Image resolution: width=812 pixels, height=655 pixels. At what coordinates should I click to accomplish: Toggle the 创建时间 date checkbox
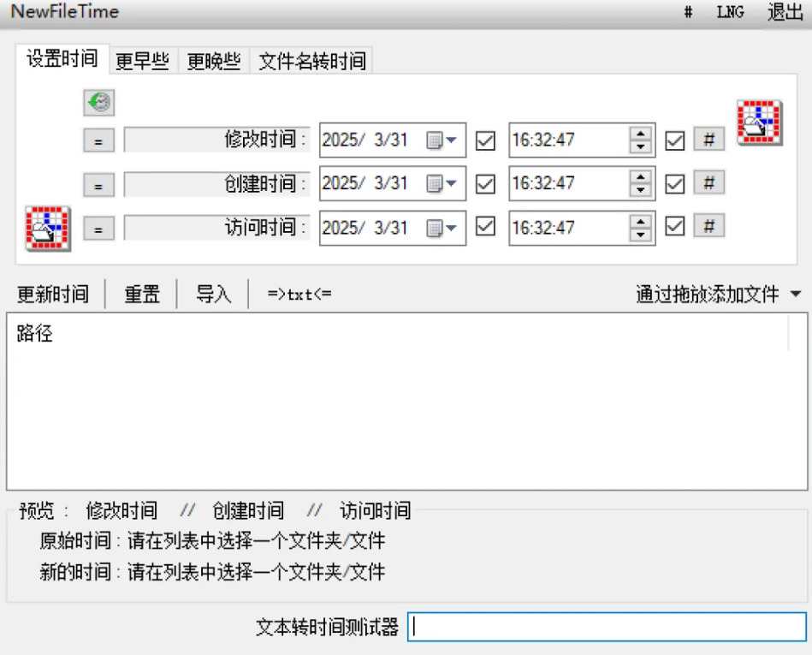pos(485,184)
